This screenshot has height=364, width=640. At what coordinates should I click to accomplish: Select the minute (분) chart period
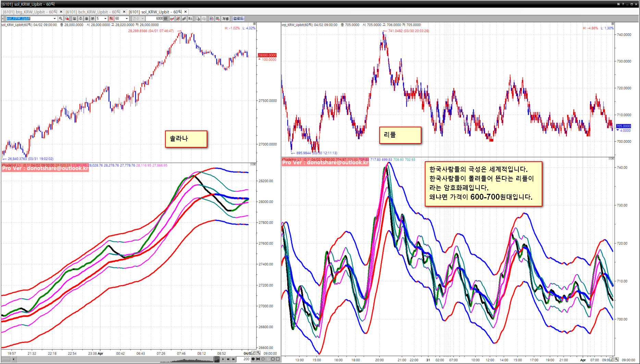point(93,18)
